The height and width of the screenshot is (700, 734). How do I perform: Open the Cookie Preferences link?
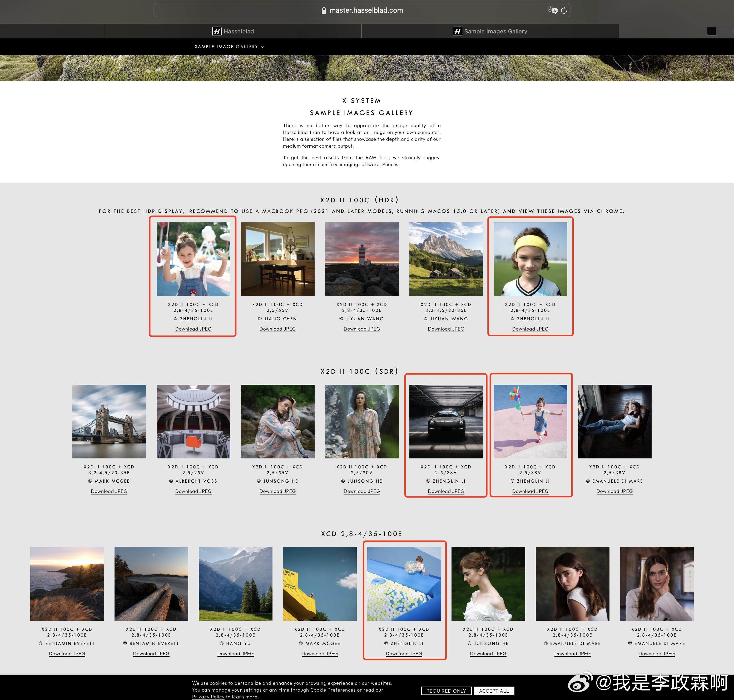[x=333, y=690]
